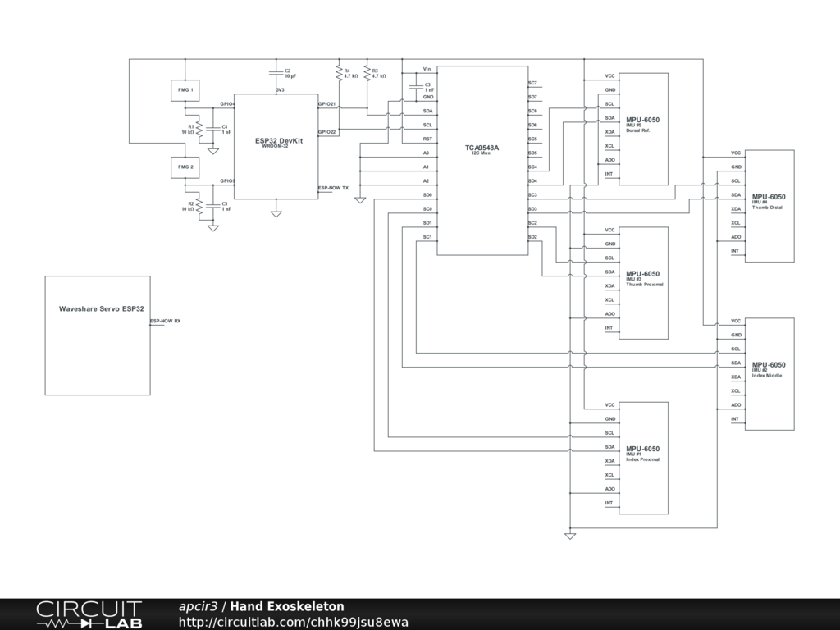Viewport: 840px width, 630px height.
Task: Click the SC3 pin label on the mux
Action: [x=532, y=195]
